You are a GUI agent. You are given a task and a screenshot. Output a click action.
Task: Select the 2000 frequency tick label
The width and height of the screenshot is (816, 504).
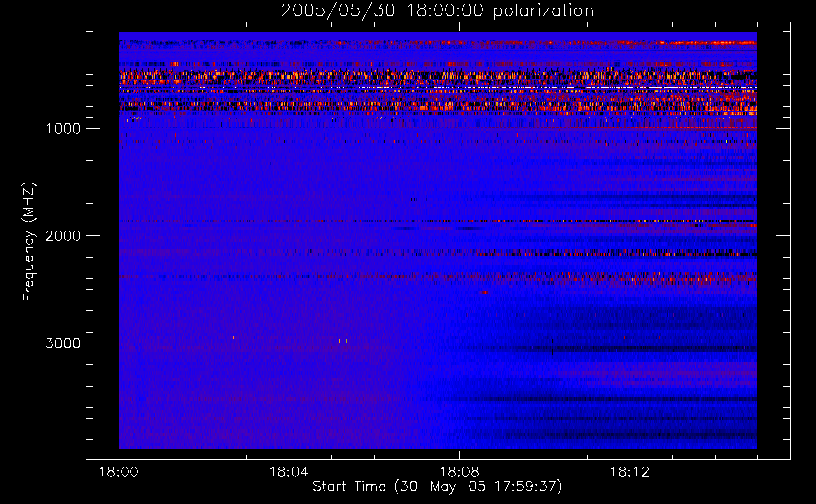[63, 236]
